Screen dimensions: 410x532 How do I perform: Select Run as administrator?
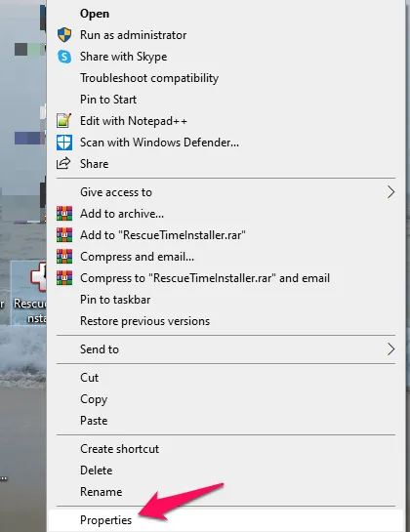pos(225,35)
